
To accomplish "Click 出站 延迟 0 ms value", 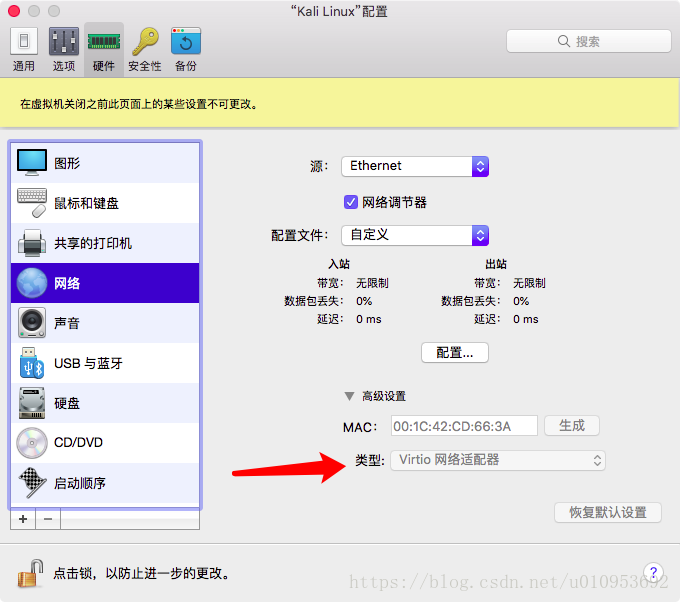I will [x=526, y=319].
